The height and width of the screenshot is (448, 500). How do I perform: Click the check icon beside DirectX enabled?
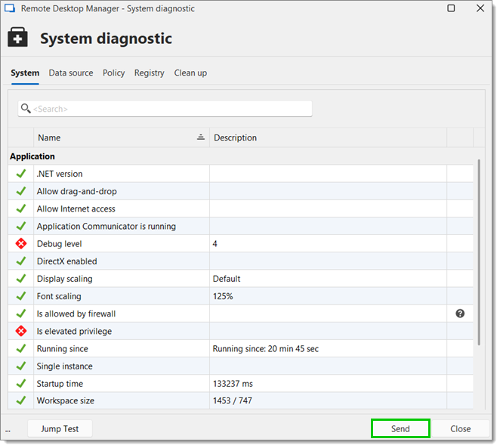point(21,261)
